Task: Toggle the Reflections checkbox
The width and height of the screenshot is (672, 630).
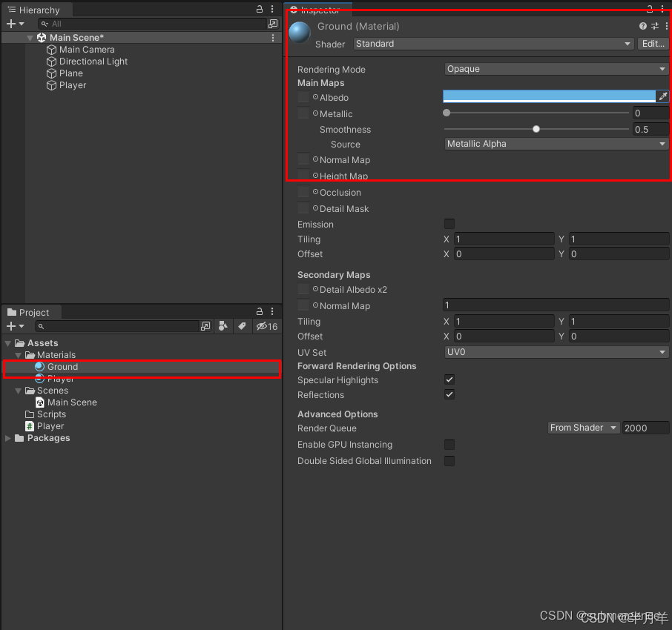Action: 449,394
